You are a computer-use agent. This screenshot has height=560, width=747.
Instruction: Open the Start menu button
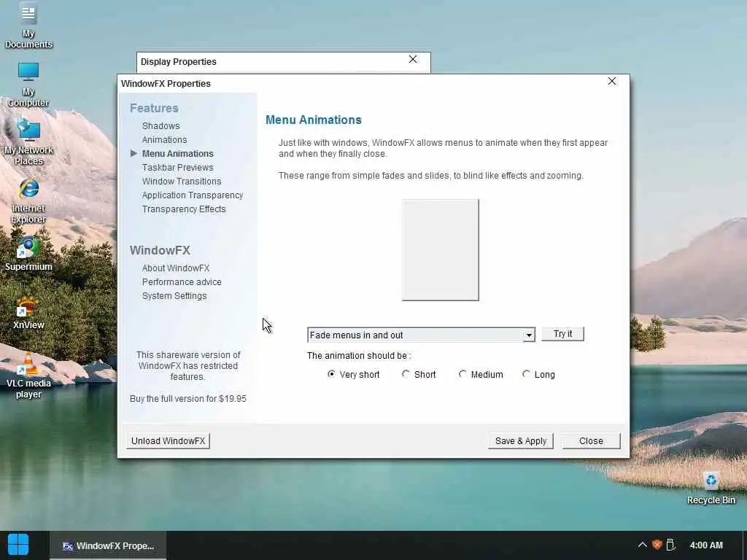[x=18, y=545]
